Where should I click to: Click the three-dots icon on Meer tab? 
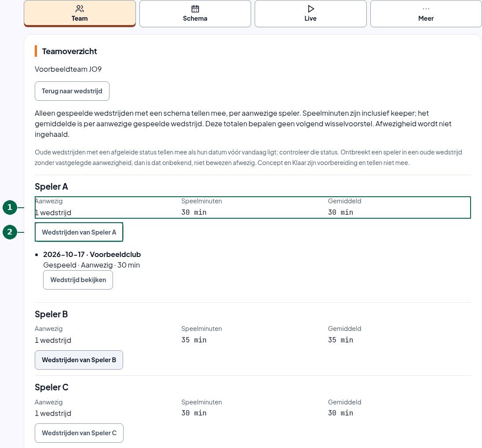pos(426,9)
